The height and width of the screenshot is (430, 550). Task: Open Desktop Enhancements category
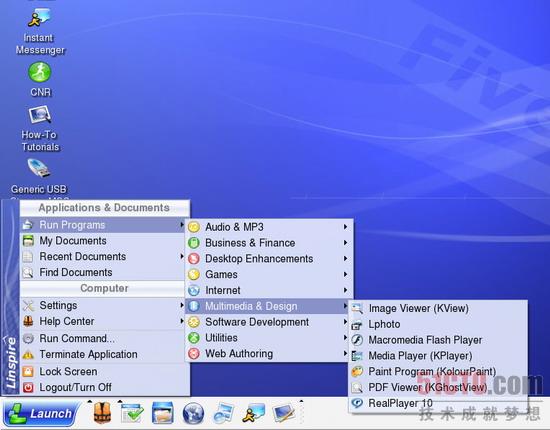point(269,258)
